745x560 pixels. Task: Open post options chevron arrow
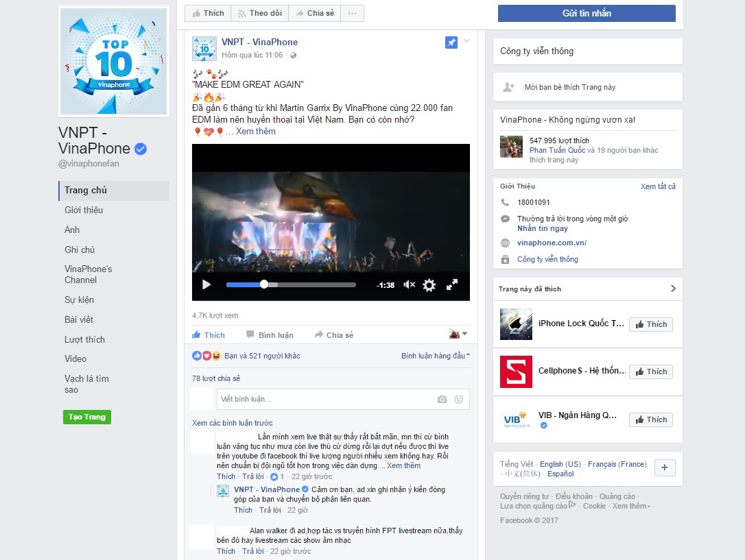click(x=466, y=42)
